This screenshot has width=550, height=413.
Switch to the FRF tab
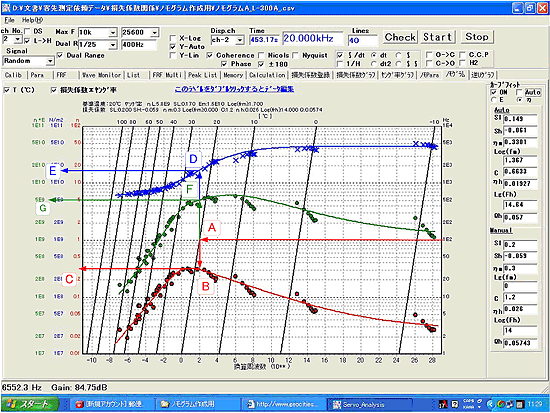(x=61, y=75)
